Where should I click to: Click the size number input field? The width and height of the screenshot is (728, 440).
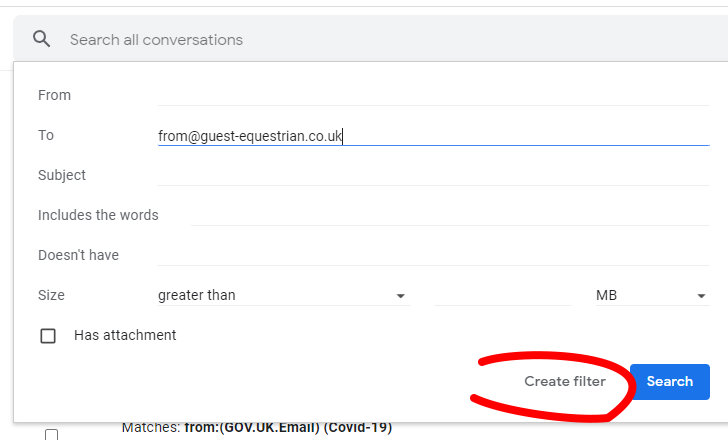502,295
